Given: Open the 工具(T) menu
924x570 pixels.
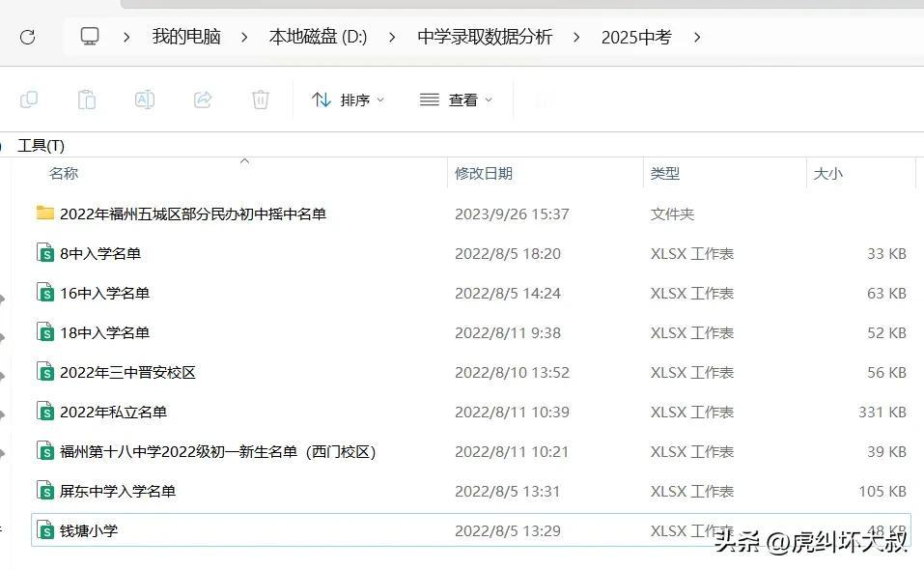Looking at the screenshot, I should (41, 145).
